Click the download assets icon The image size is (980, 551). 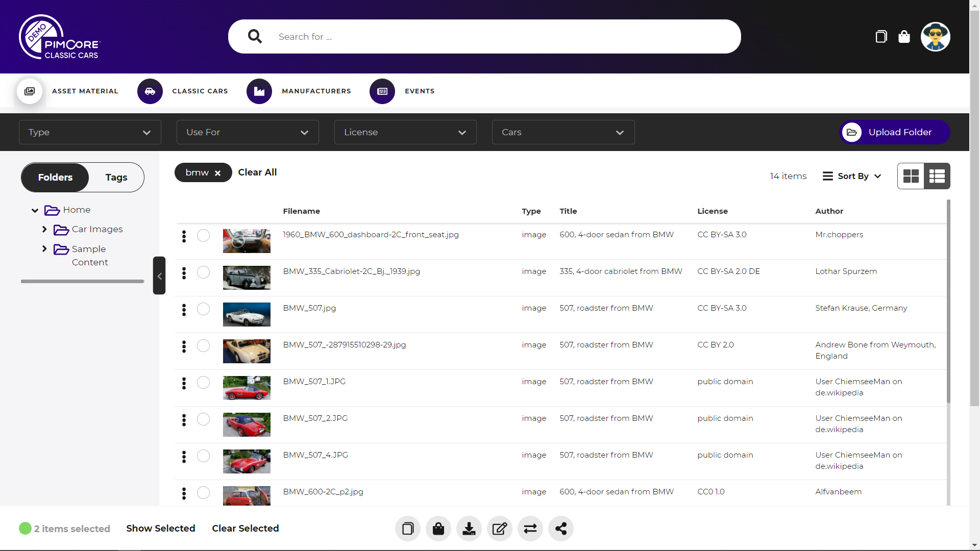tap(470, 528)
